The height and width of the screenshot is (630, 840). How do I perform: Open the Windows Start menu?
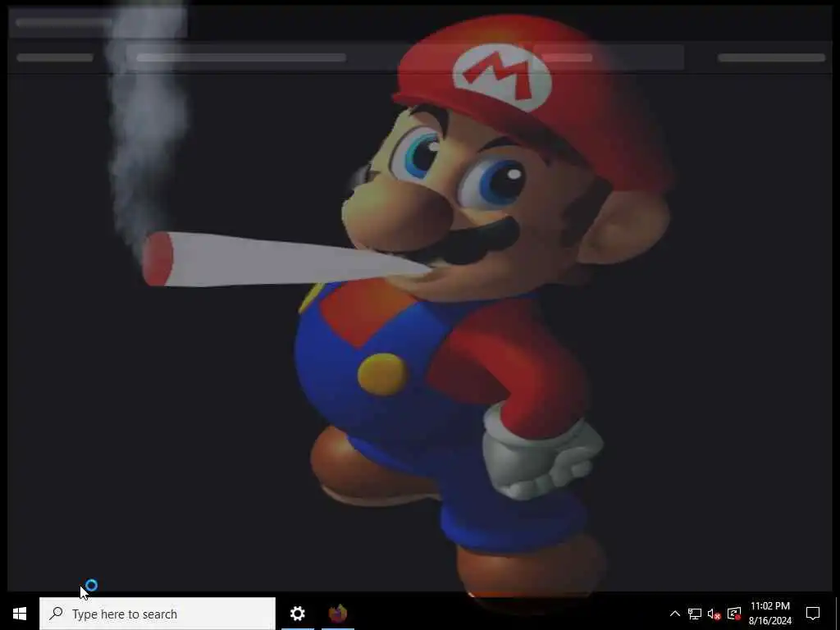point(20,614)
